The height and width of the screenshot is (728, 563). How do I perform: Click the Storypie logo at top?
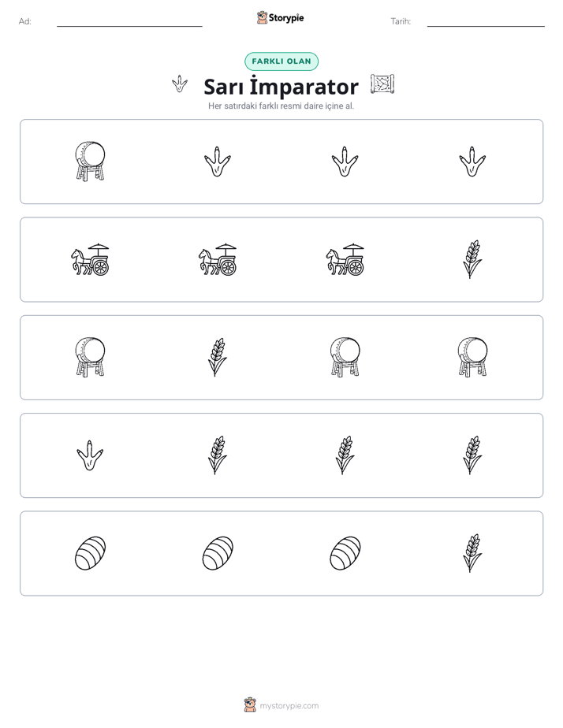pos(280,17)
